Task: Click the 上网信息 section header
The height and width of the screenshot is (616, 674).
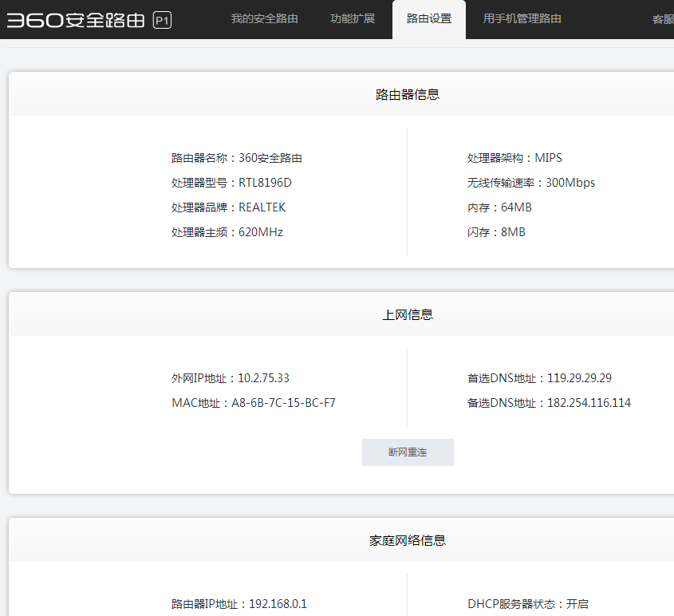Action: point(407,314)
